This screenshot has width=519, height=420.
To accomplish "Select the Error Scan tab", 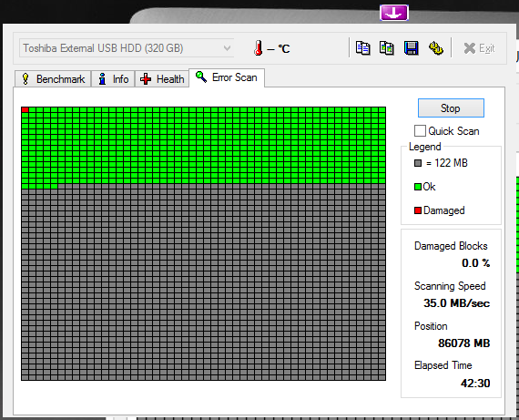I will coord(227,77).
